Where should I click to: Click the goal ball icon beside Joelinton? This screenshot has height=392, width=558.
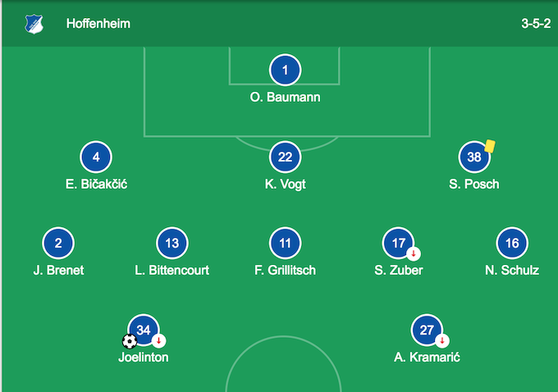coord(129,341)
